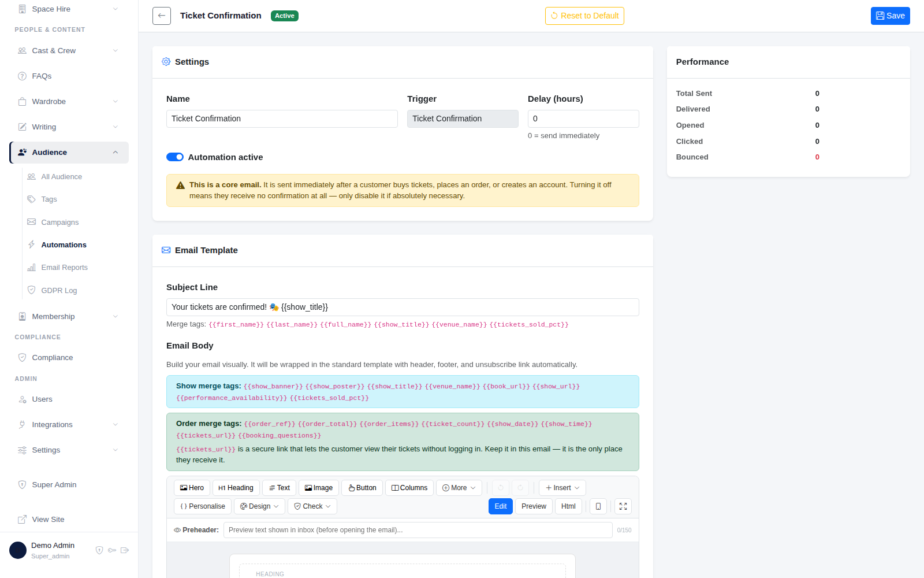
Task: Select the Edit mode tab
Action: 501,506
